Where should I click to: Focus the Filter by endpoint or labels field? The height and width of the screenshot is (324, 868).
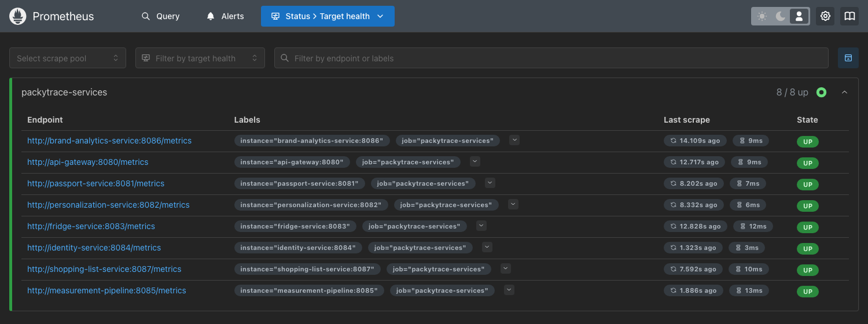(551, 58)
